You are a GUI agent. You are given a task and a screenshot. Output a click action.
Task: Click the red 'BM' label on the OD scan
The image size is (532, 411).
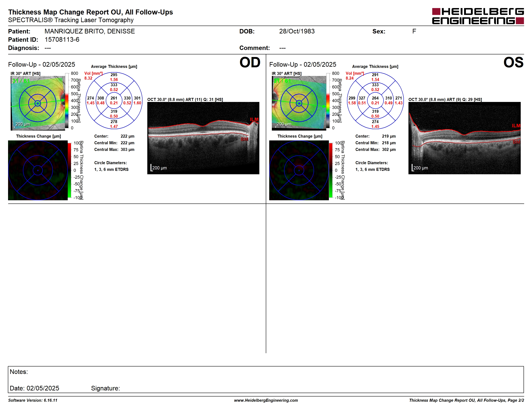[245, 139]
